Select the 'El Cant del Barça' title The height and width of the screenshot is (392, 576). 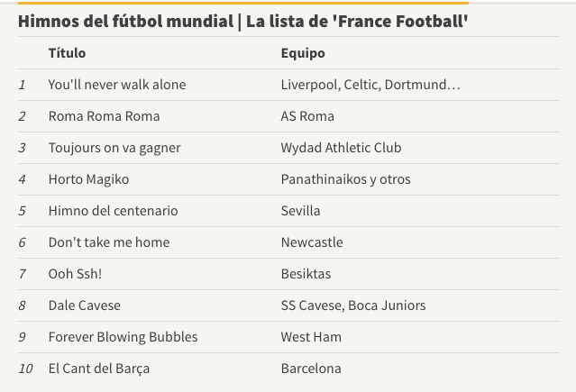coord(99,369)
